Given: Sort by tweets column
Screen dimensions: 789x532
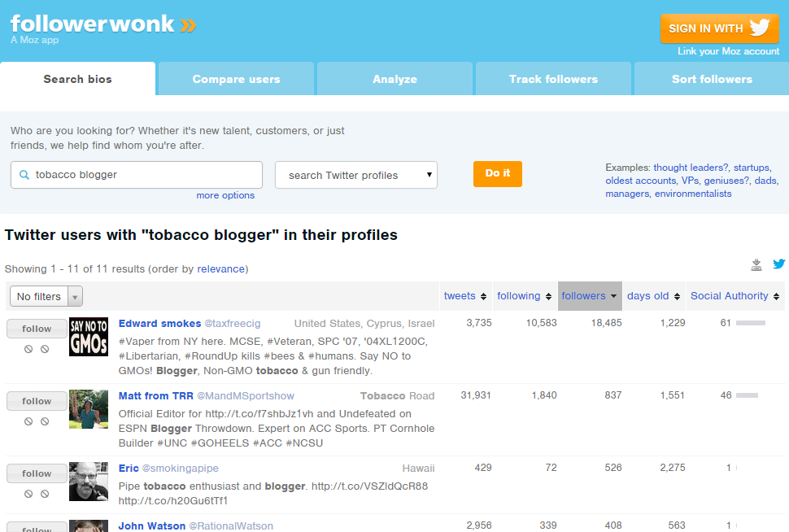Looking at the screenshot, I should (x=465, y=296).
